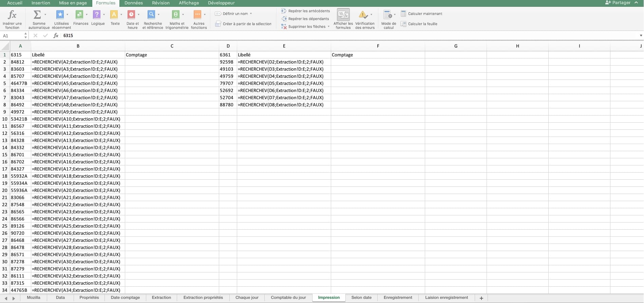Click the Insérer une fonction icon
The image size is (644, 303).
click(x=12, y=15)
